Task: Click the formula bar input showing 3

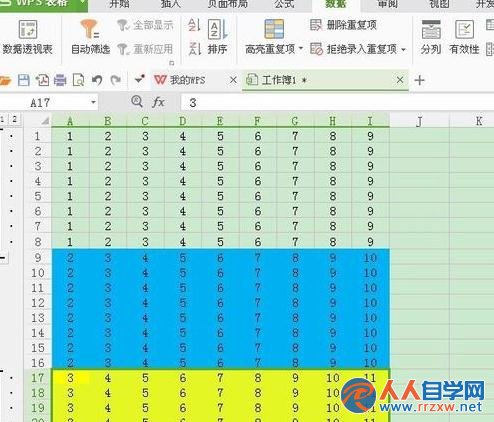Action: tap(337, 102)
